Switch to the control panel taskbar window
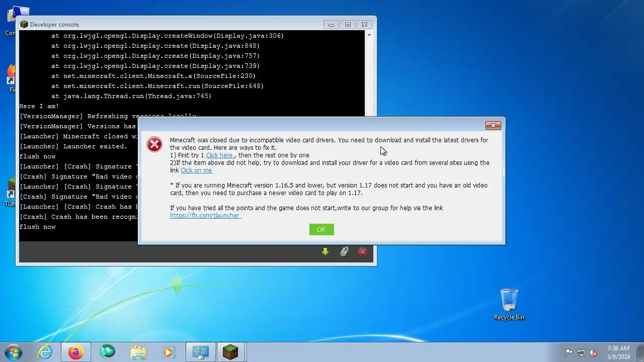 [x=200, y=352]
